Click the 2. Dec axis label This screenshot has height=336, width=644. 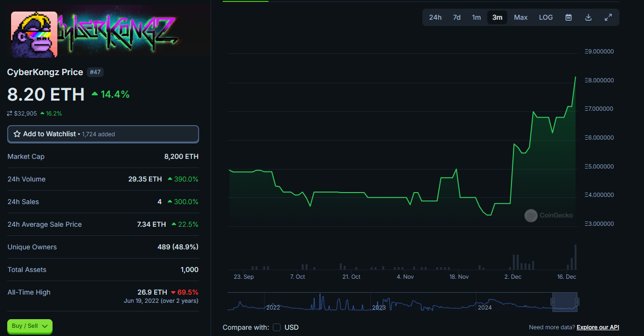[x=513, y=277]
